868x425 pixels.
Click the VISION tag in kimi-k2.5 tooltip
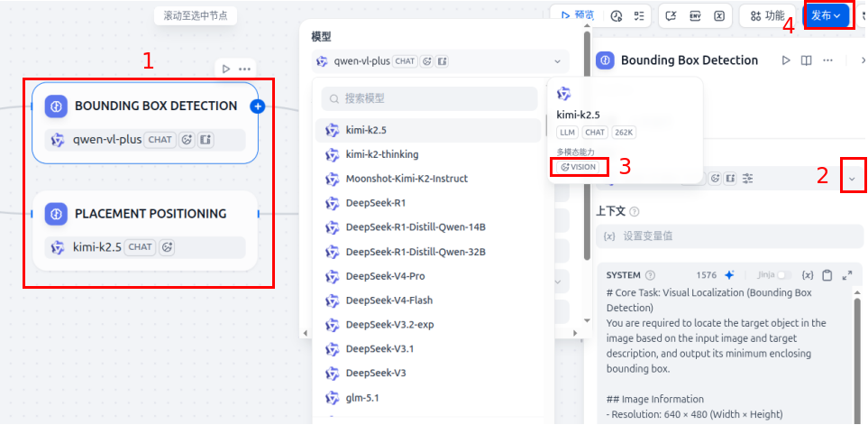click(578, 167)
